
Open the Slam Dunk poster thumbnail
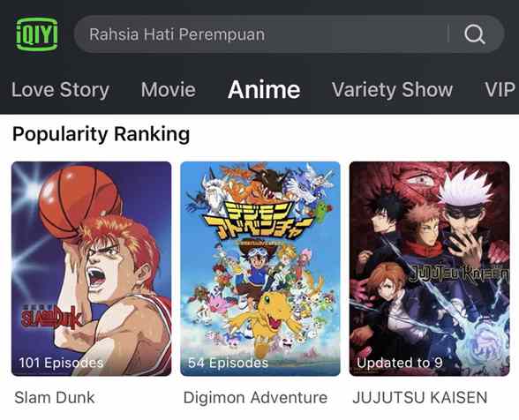92,269
